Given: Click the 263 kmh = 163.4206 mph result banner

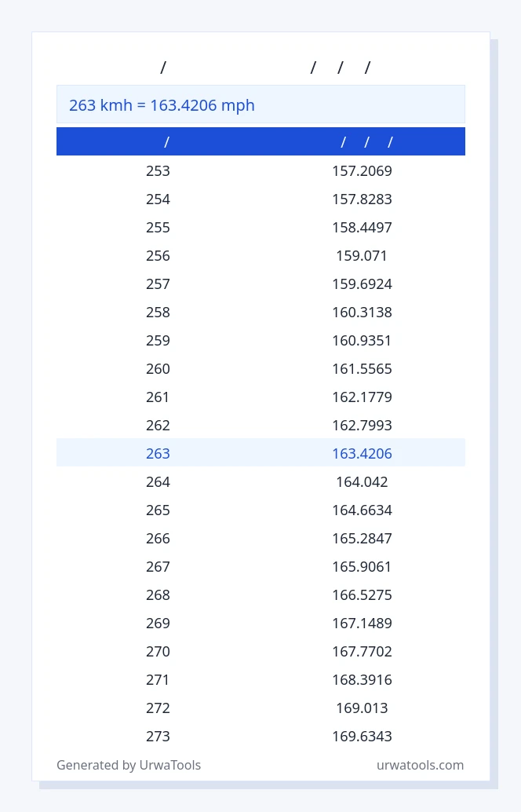Looking at the screenshot, I should pyautogui.click(x=260, y=104).
